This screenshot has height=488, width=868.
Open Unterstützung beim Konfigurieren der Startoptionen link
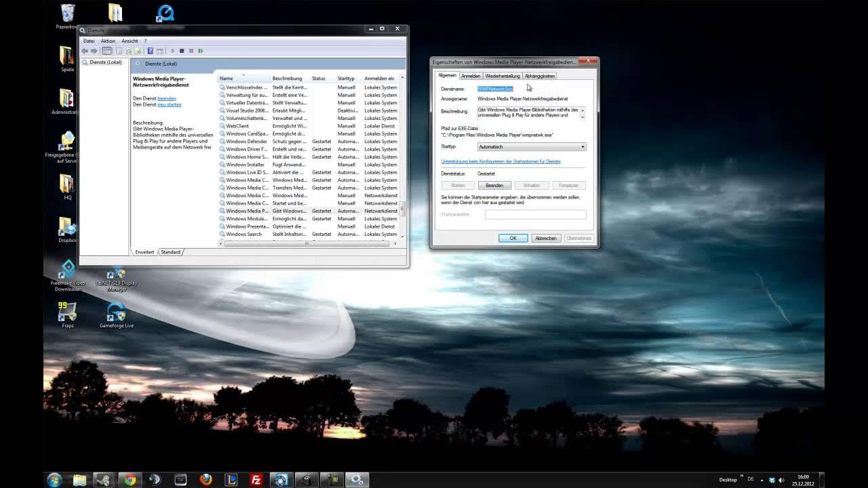[500, 161]
